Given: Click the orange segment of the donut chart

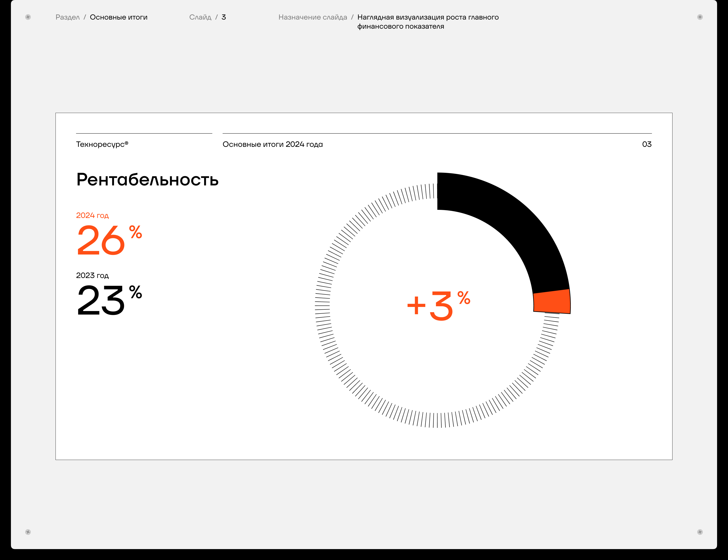Looking at the screenshot, I should pos(552,301).
